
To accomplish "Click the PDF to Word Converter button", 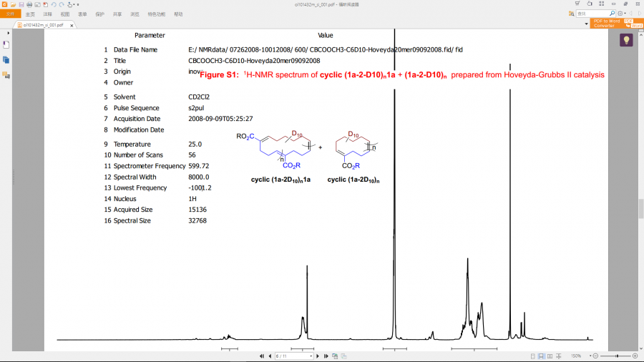I will [617, 24].
